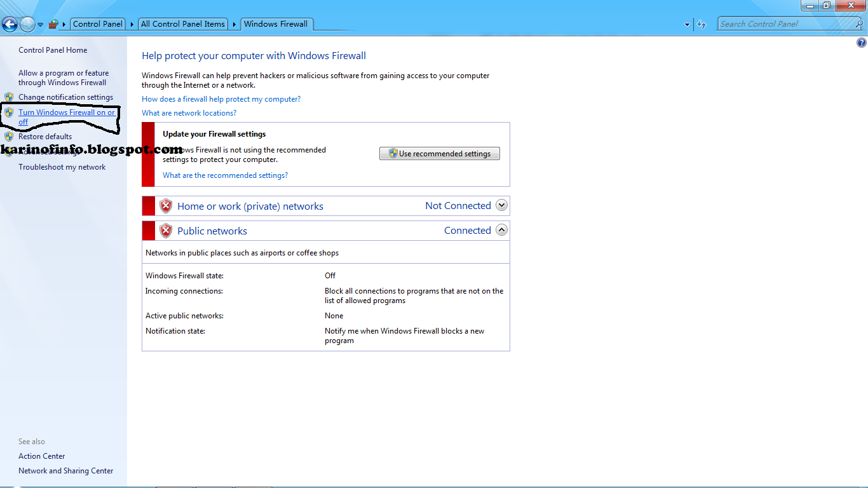
Task: Open address bar history dropdown arrow
Action: [687, 25]
